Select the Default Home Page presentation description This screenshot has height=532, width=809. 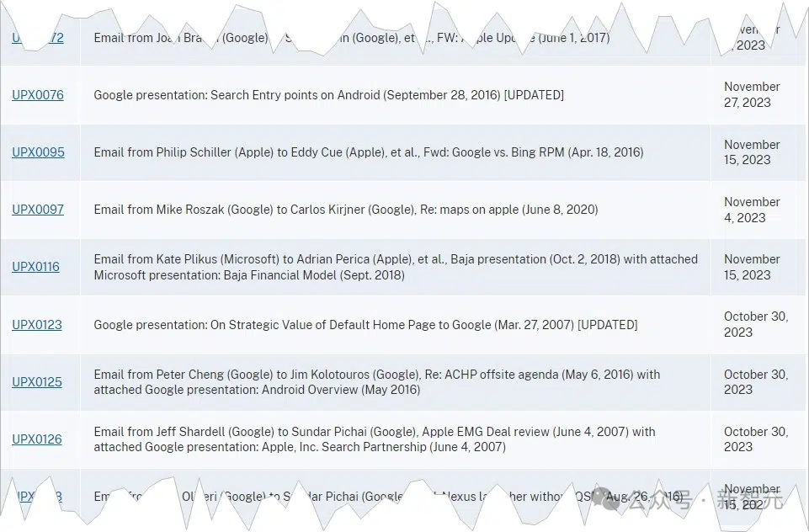pyautogui.click(x=365, y=325)
